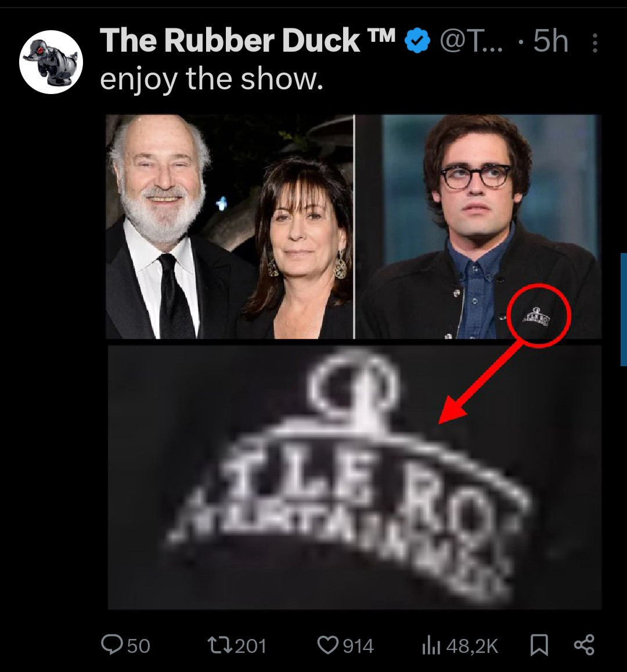Click the retweet count "201"
Viewport: 627px width, 672px height.
251,646
